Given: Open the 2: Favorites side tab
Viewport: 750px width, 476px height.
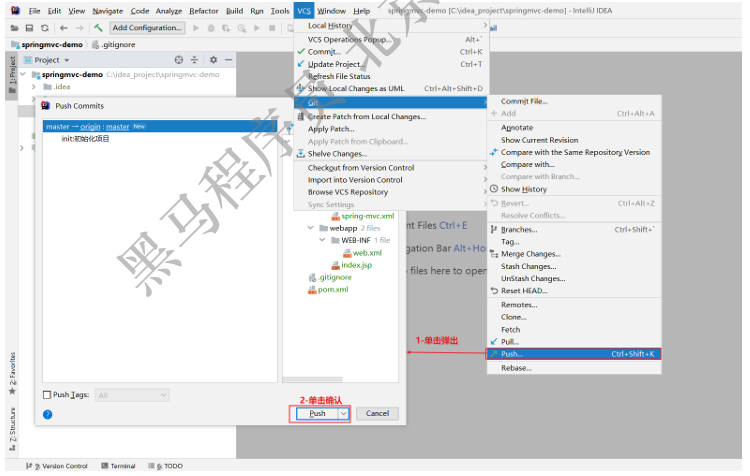Looking at the screenshot, I should [x=12, y=373].
